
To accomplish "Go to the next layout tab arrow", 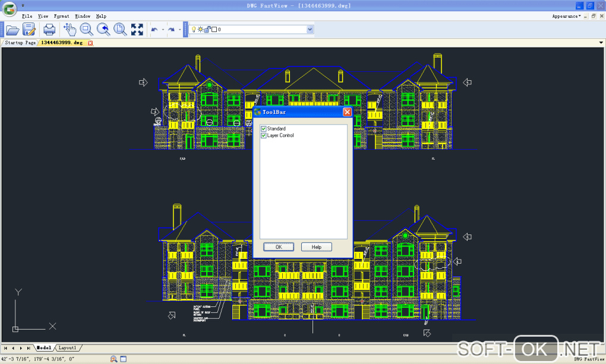I will pyautogui.click(x=21, y=348).
